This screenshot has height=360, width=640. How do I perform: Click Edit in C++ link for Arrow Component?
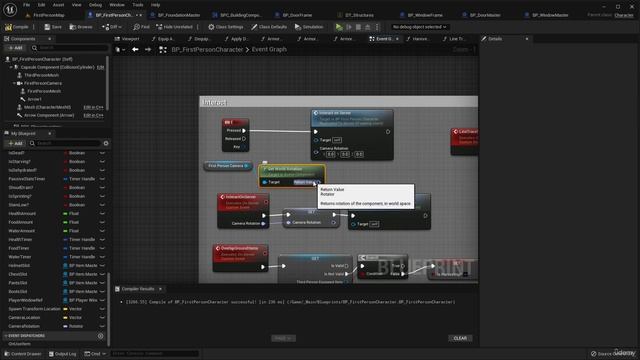pos(93,116)
